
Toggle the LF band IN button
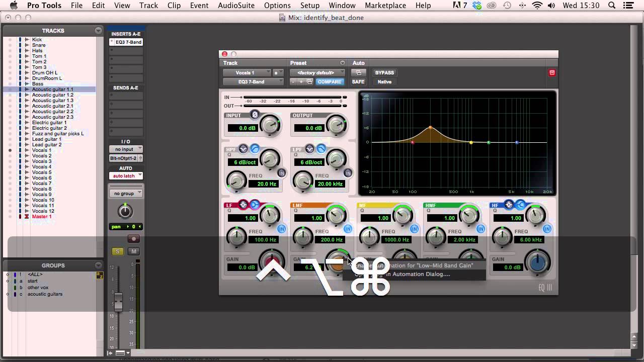coord(281,229)
